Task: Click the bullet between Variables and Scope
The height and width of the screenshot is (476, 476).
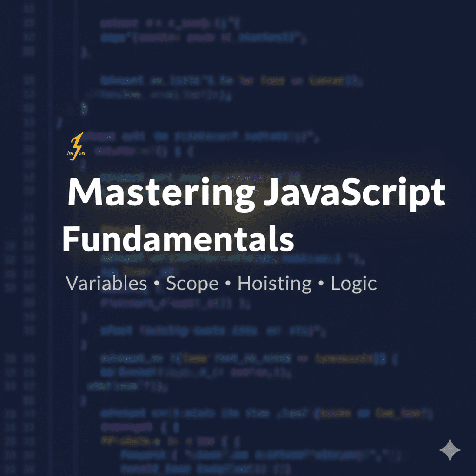Action: click(157, 284)
